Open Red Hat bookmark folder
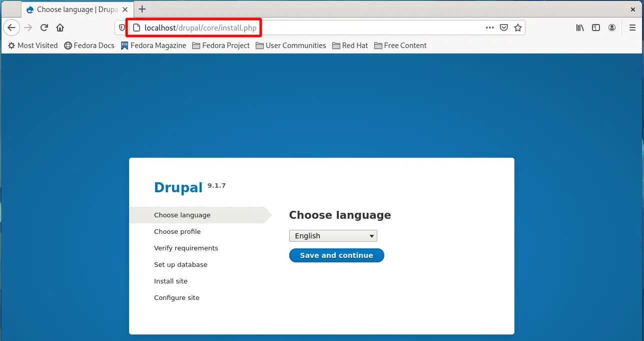This screenshot has height=341, width=644. pyautogui.click(x=350, y=45)
